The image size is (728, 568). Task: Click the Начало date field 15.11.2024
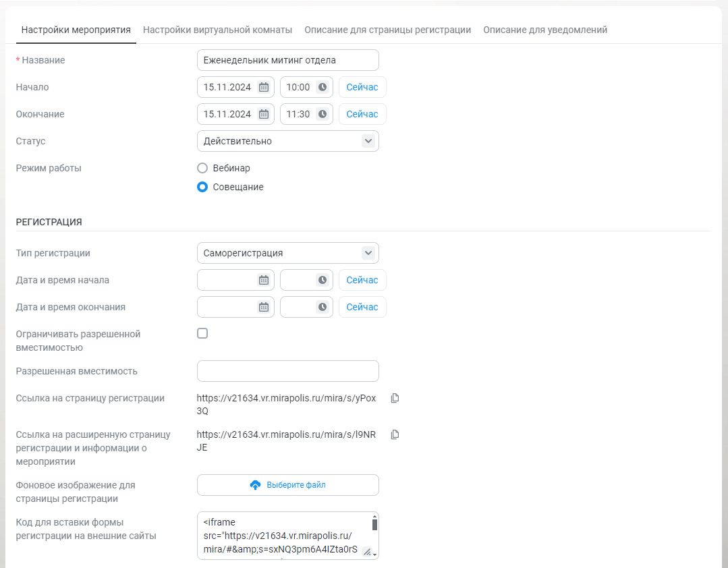tap(236, 87)
